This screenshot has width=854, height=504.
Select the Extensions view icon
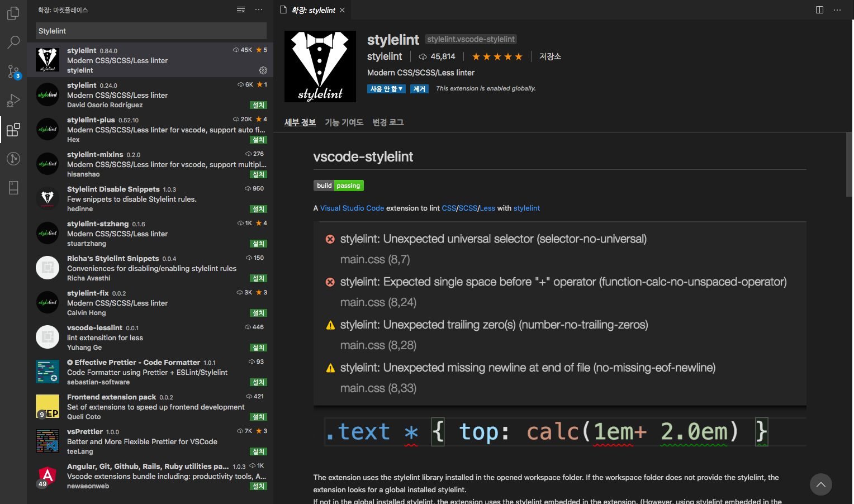tap(13, 130)
